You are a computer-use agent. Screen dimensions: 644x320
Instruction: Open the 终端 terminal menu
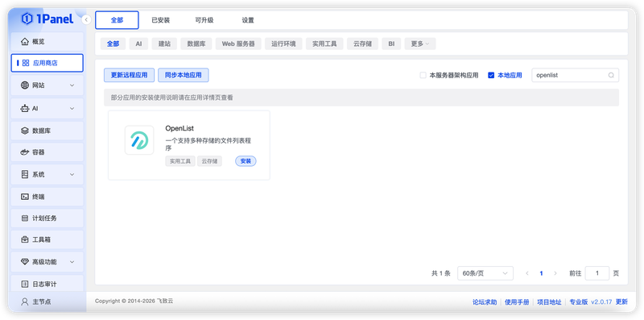47,197
